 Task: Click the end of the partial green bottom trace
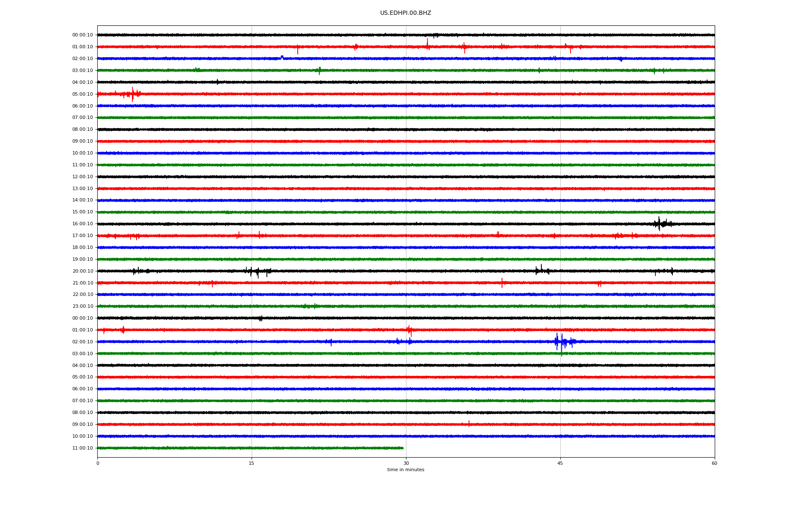(x=402, y=448)
